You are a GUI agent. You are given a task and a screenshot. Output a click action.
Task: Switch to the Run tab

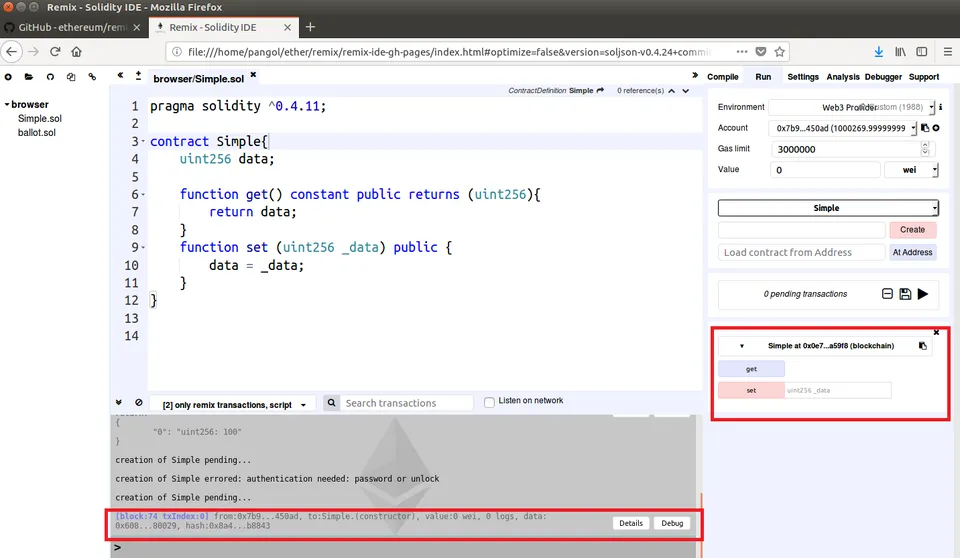click(763, 77)
